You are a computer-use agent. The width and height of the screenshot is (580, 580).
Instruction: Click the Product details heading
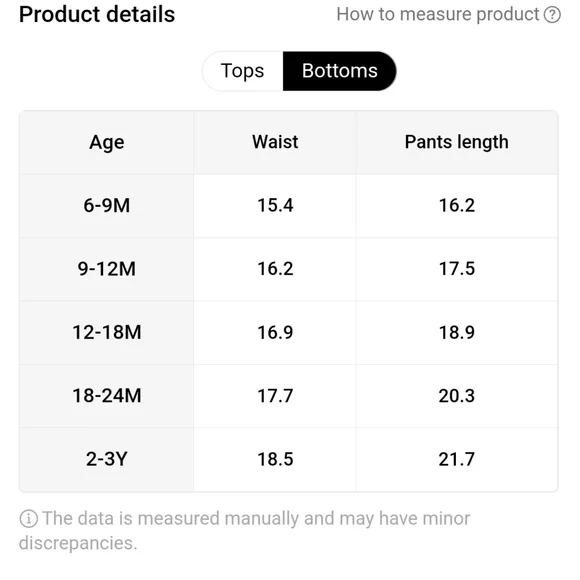[x=97, y=15]
